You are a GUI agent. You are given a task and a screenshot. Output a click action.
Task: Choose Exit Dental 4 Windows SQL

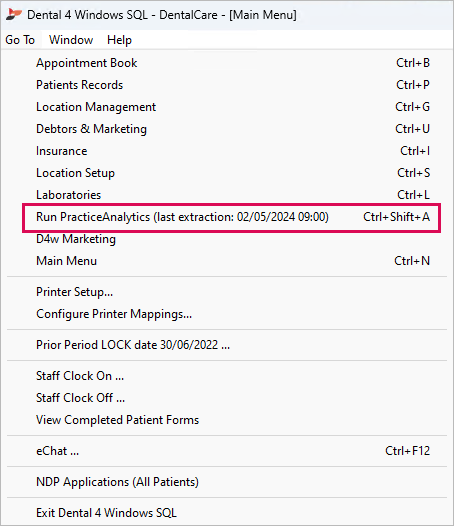[227, 513]
